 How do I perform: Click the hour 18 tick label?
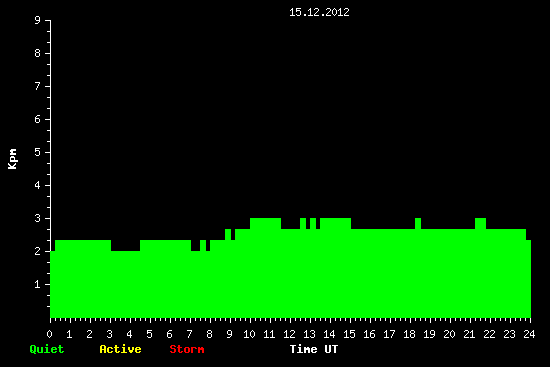point(409,334)
